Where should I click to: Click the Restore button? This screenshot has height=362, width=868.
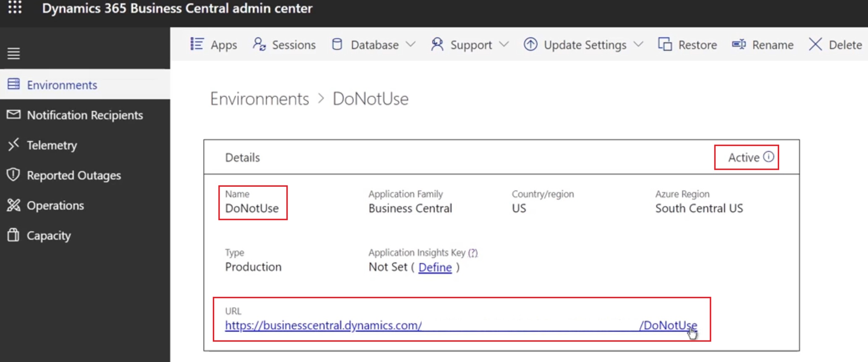pos(687,45)
